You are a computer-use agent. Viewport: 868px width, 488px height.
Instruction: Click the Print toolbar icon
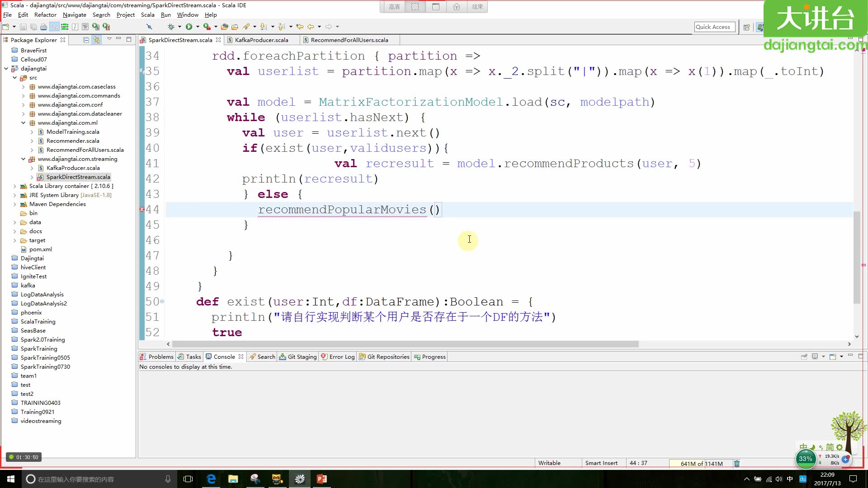[x=43, y=27]
